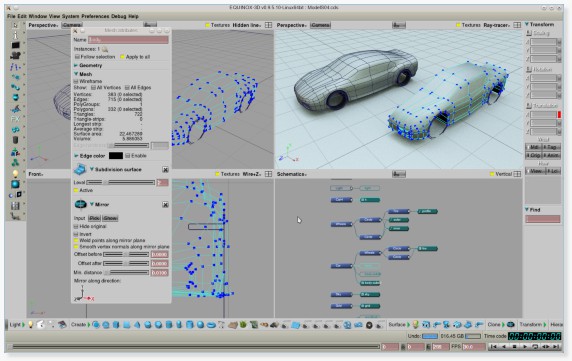Click the dark cylinder icon in left toolbar
The width and height of the screenshot is (572, 361).
(15, 140)
